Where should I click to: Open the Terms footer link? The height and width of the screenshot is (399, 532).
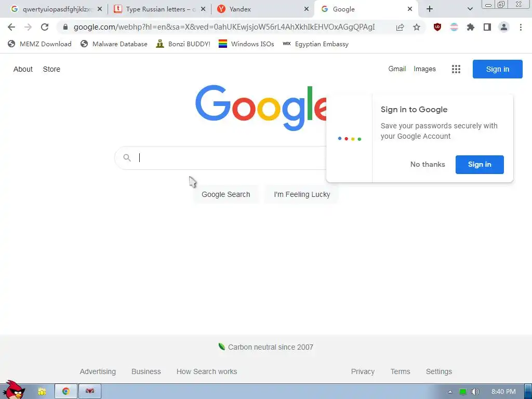click(x=400, y=371)
